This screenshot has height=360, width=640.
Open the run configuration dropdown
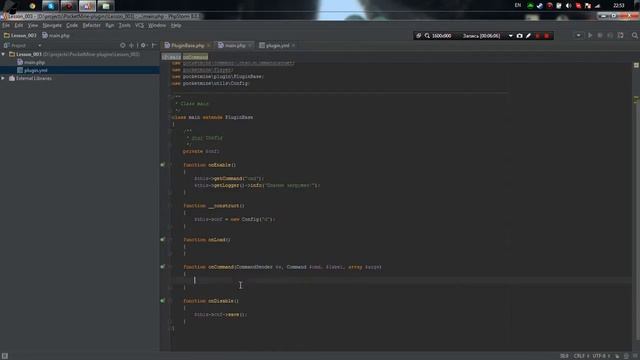[x=578, y=36]
